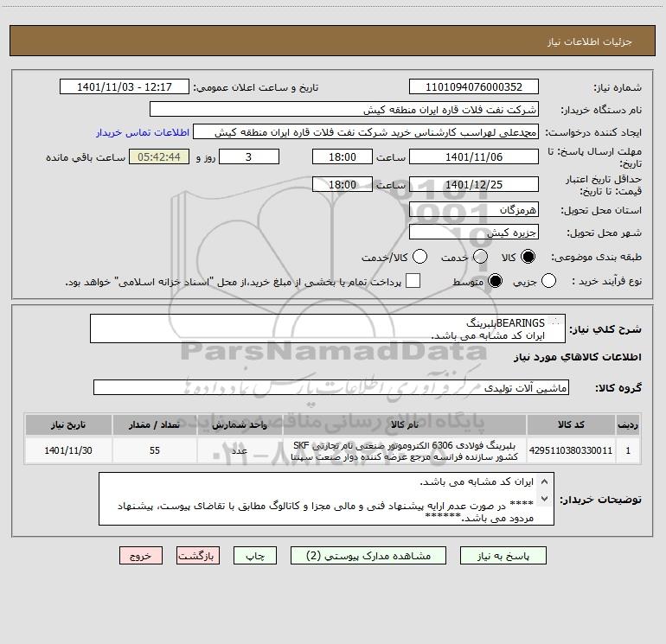Click the delivery province field هرمزگان

(x=474, y=210)
